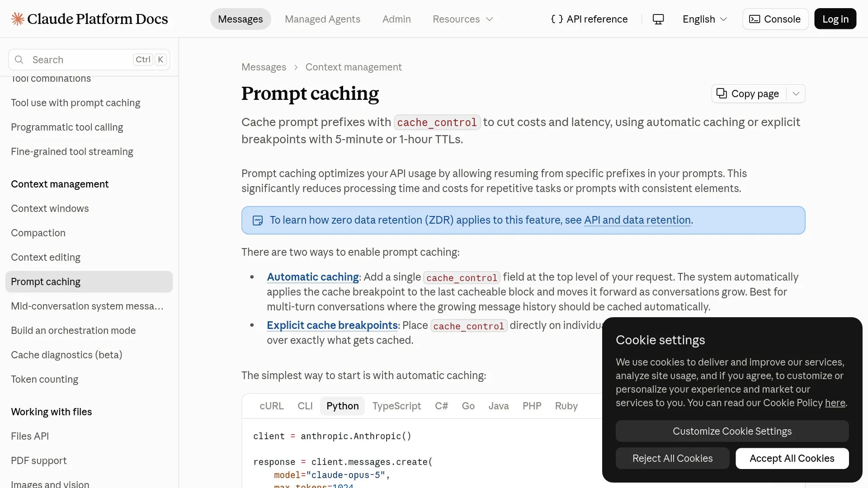Reject All Cookies
868x488 pixels.
coord(672,458)
